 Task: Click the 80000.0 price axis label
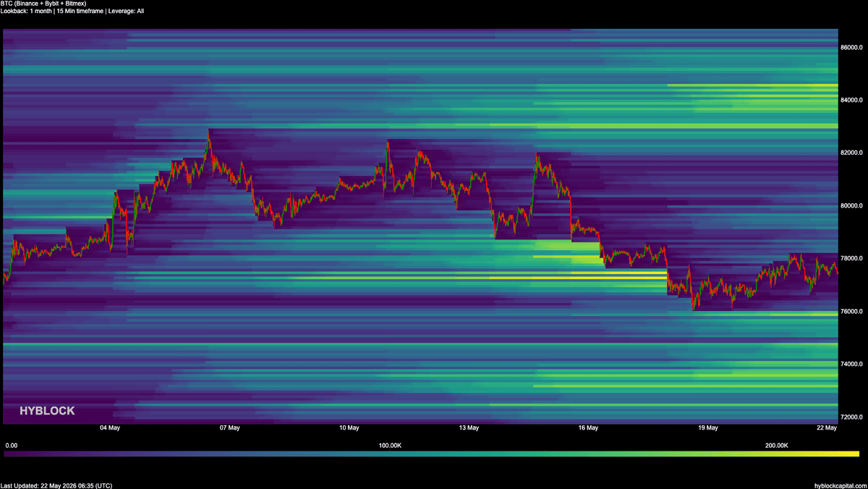point(852,205)
